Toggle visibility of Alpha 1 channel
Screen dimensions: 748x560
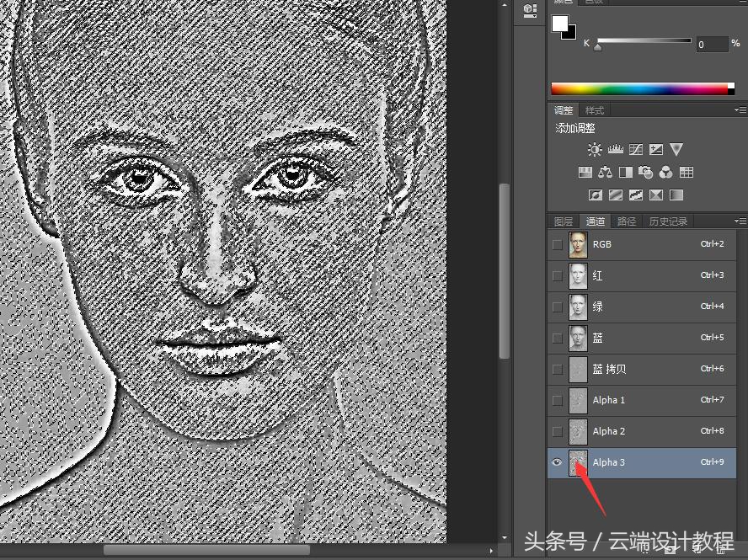click(557, 400)
